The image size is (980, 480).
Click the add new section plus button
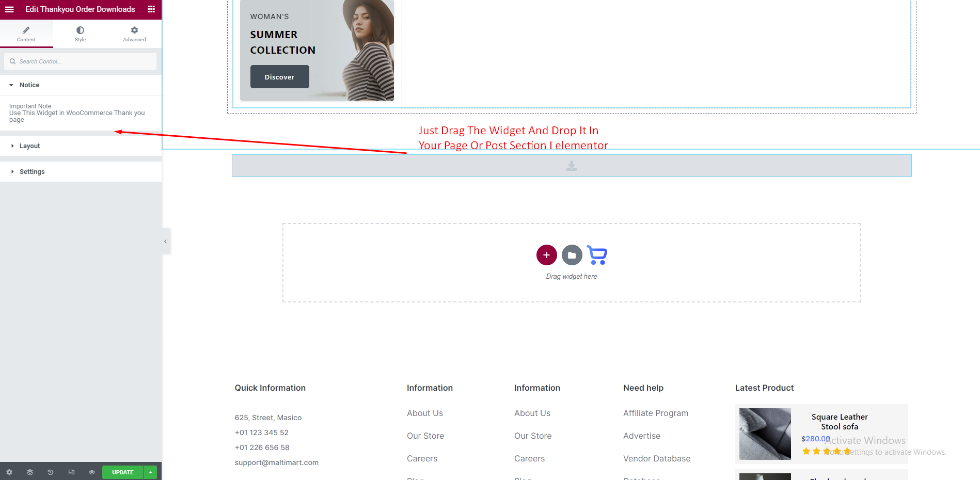pos(546,255)
